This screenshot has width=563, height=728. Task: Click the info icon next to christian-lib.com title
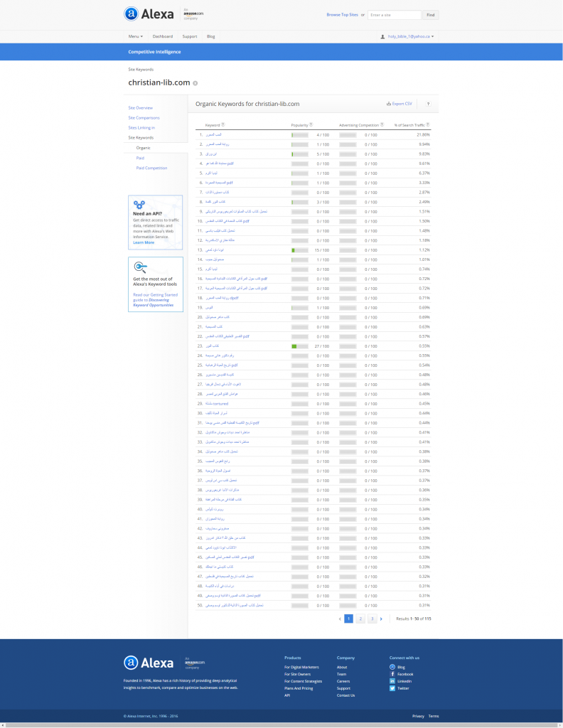(195, 83)
